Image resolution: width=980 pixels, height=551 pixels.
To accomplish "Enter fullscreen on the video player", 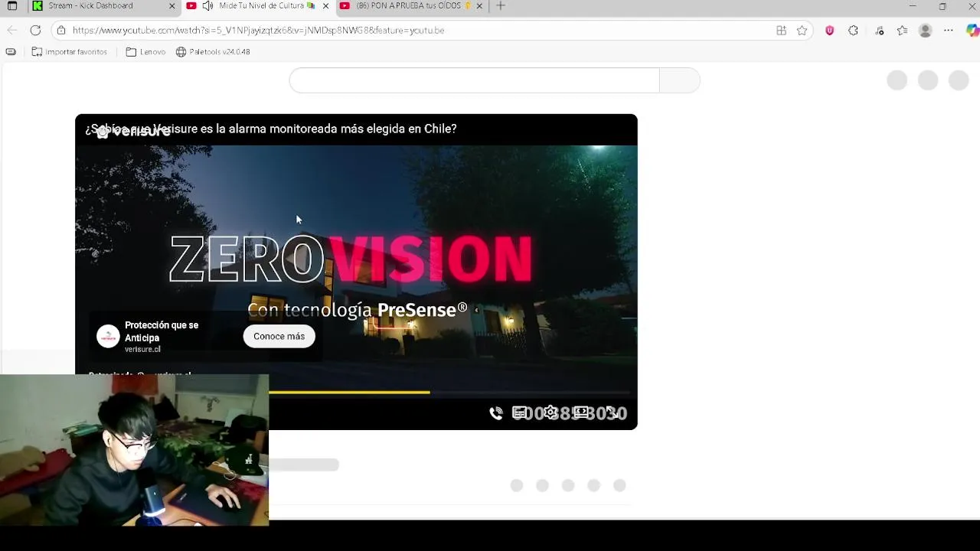I will coord(612,413).
